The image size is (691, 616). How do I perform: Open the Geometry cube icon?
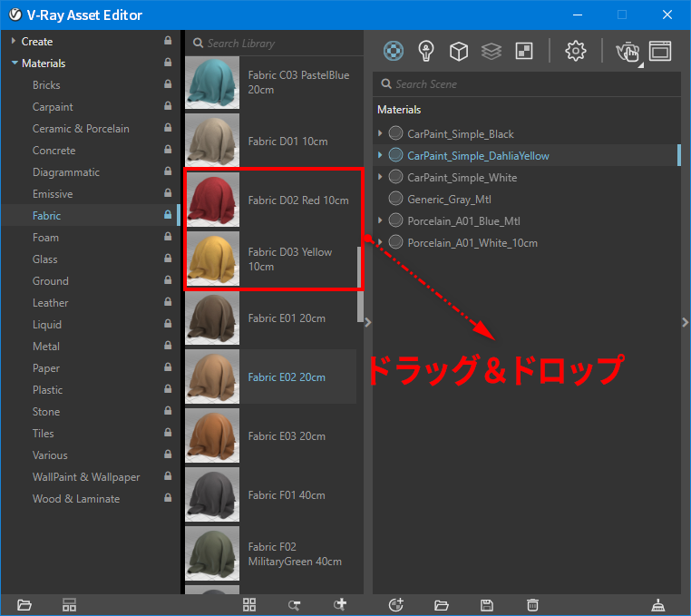coord(458,51)
